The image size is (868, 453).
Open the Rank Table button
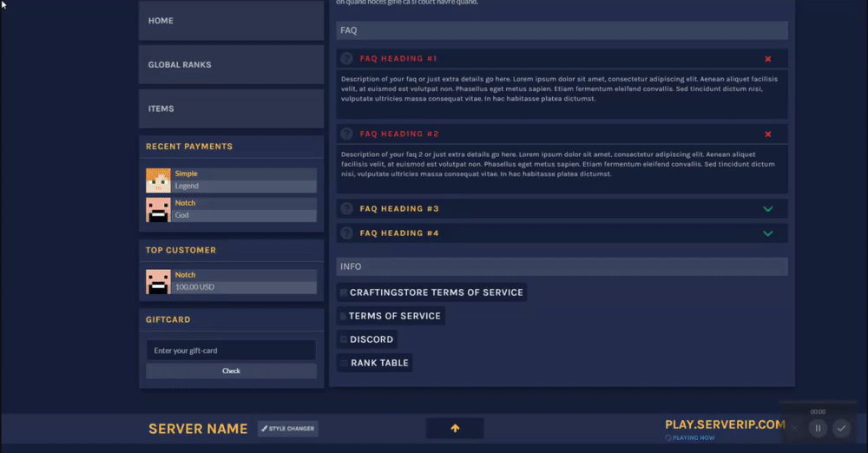(375, 363)
